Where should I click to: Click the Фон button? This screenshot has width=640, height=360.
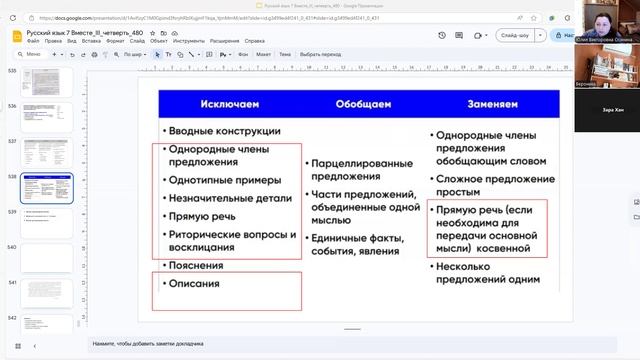[x=243, y=54]
